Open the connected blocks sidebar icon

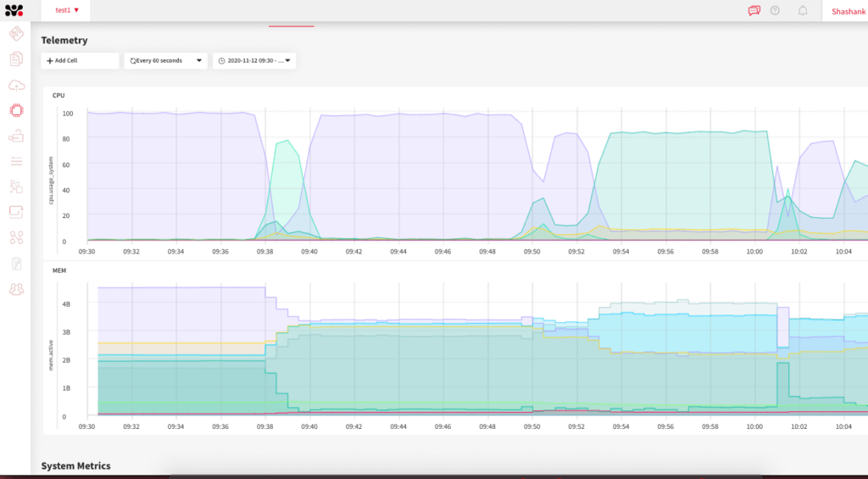click(x=17, y=187)
